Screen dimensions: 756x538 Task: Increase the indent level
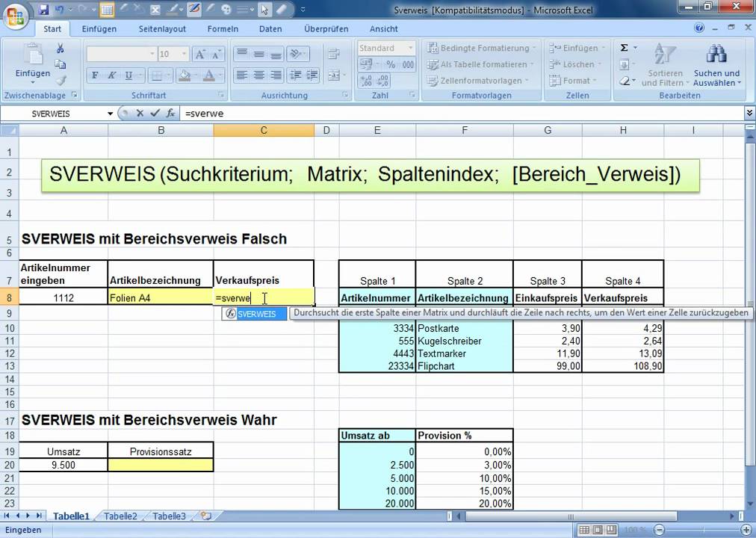click(x=312, y=75)
